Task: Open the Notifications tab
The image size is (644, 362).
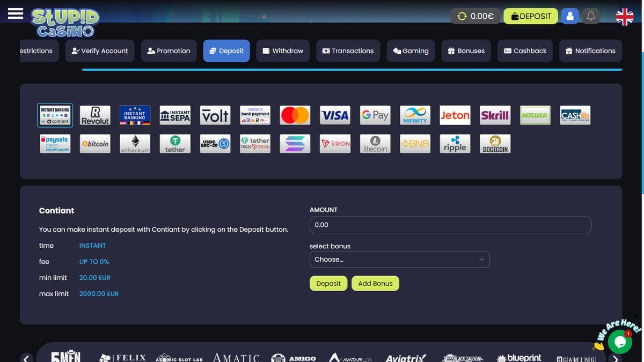Action: (x=590, y=51)
